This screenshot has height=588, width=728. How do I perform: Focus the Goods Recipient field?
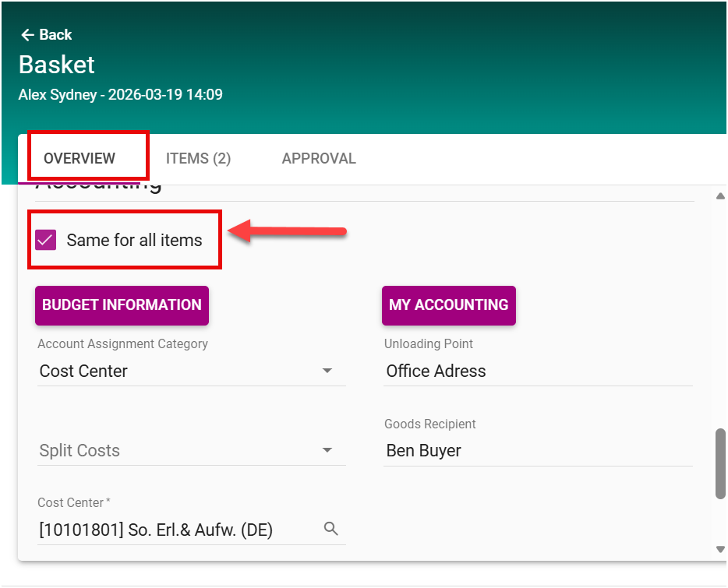[538, 450]
